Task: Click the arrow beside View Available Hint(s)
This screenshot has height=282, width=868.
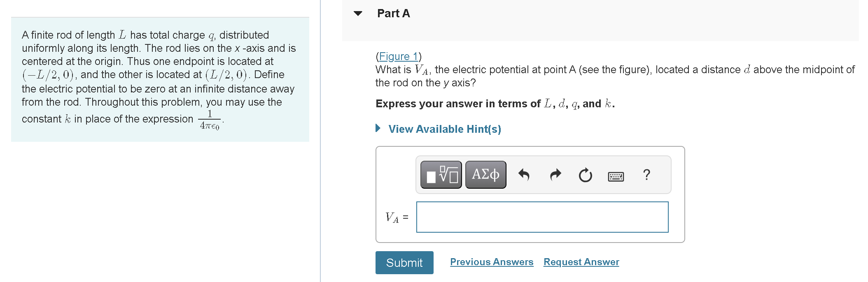Action: (x=378, y=129)
